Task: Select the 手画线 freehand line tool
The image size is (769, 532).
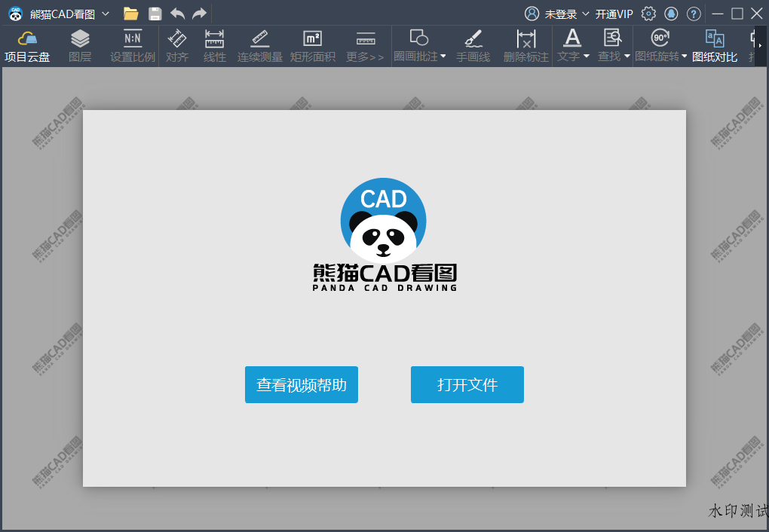Action: [x=473, y=47]
